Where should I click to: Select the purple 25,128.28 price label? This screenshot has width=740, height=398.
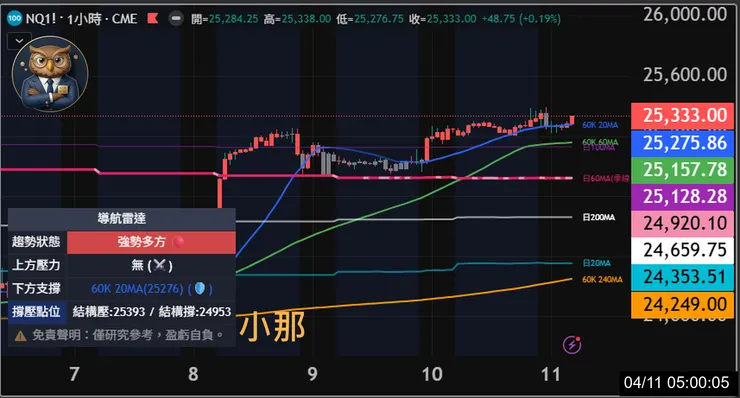682,197
